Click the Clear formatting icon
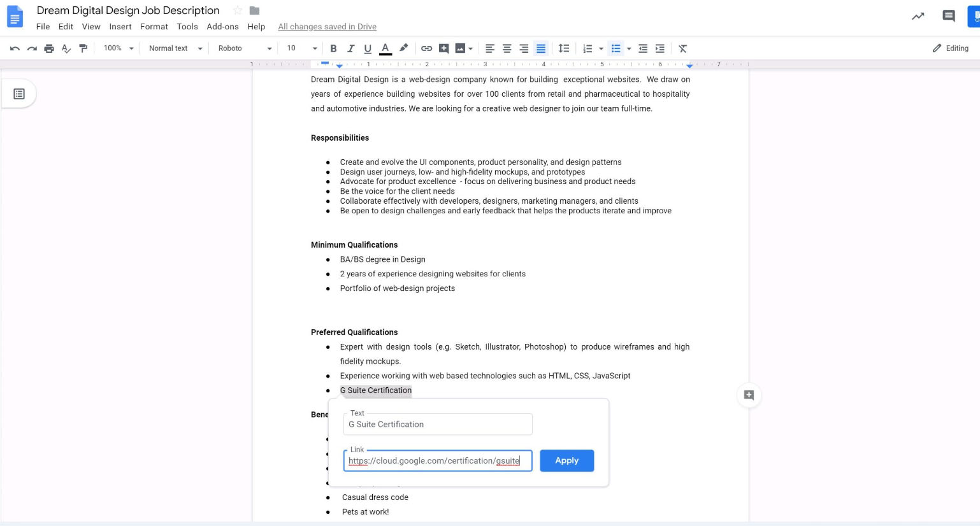This screenshot has height=526, width=980. pos(682,48)
